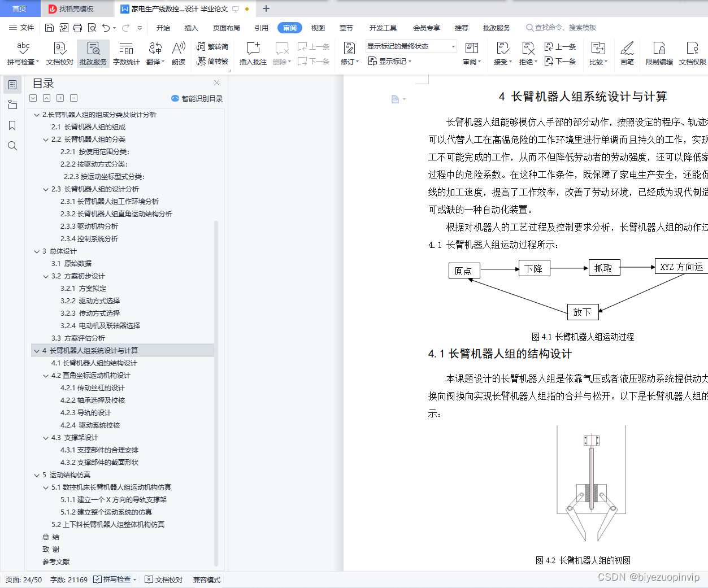Expand all outline levels icon under 目录
The height and width of the screenshot is (588, 708).
60,98
